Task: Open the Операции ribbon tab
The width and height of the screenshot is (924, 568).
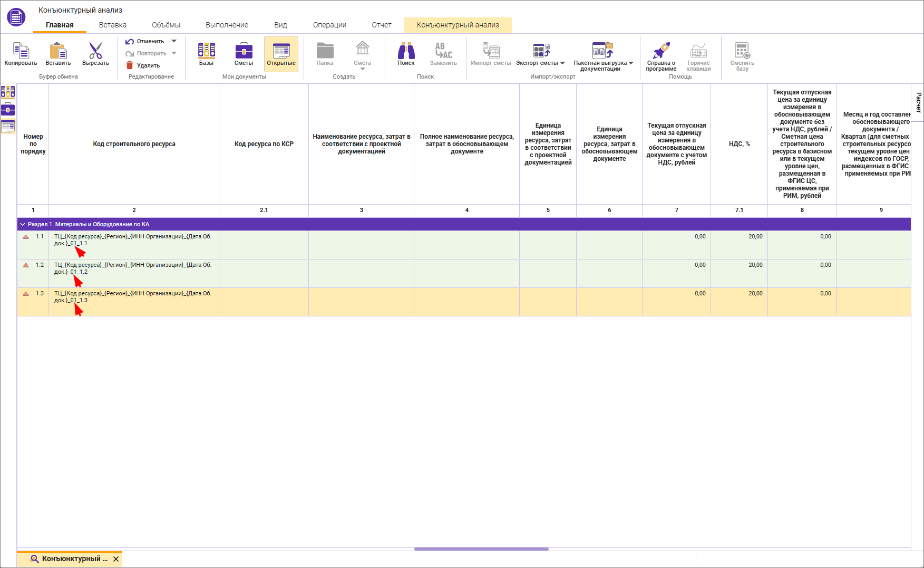Action: tap(329, 25)
